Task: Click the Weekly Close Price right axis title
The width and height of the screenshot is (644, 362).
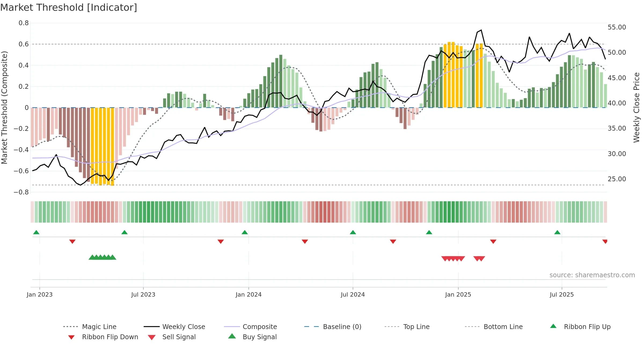Action: (636, 107)
